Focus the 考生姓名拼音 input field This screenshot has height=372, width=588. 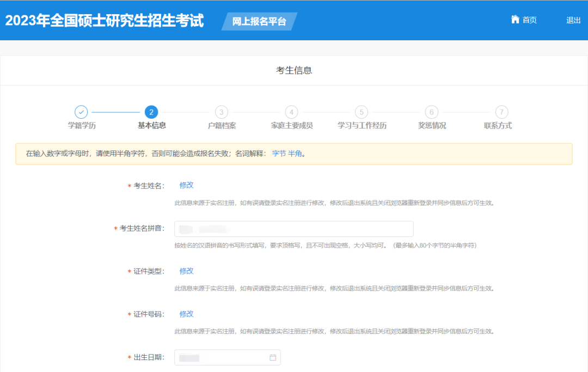(293, 229)
